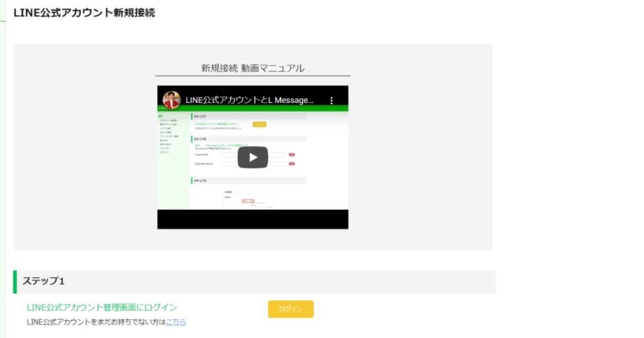Follow the こちら link under Step 1
Screen dimensions: 644x338
pos(176,322)
